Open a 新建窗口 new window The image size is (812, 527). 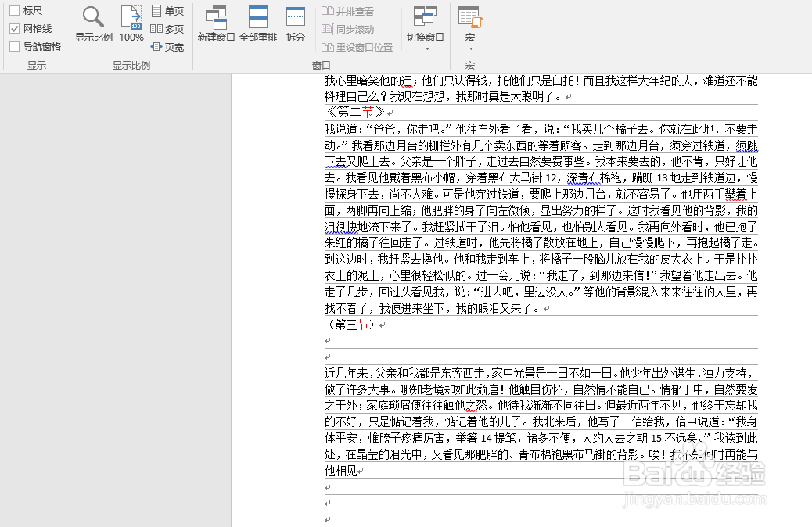click(x=216, y=24)
